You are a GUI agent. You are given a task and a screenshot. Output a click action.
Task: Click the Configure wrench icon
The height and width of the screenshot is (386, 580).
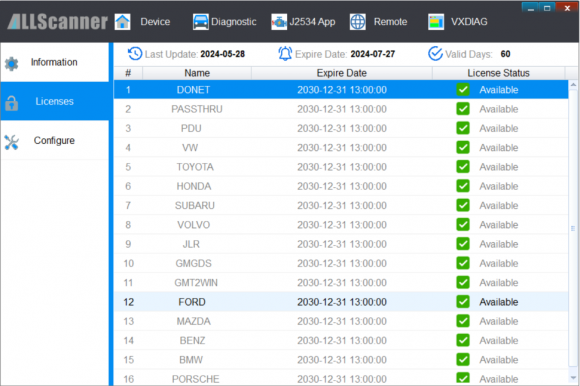click(x=11, y=142)
